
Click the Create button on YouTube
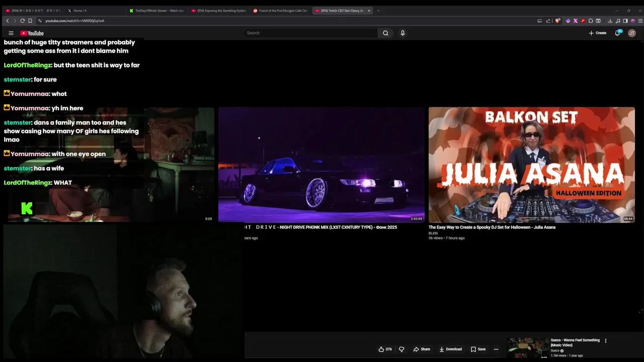598,33
